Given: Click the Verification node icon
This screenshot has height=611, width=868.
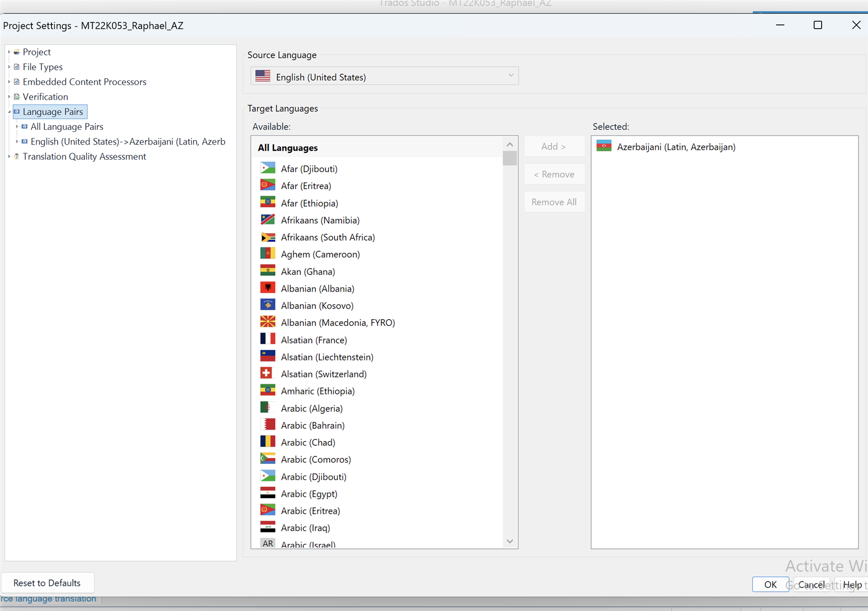Looking at the screenshot, I should (17, 97).
